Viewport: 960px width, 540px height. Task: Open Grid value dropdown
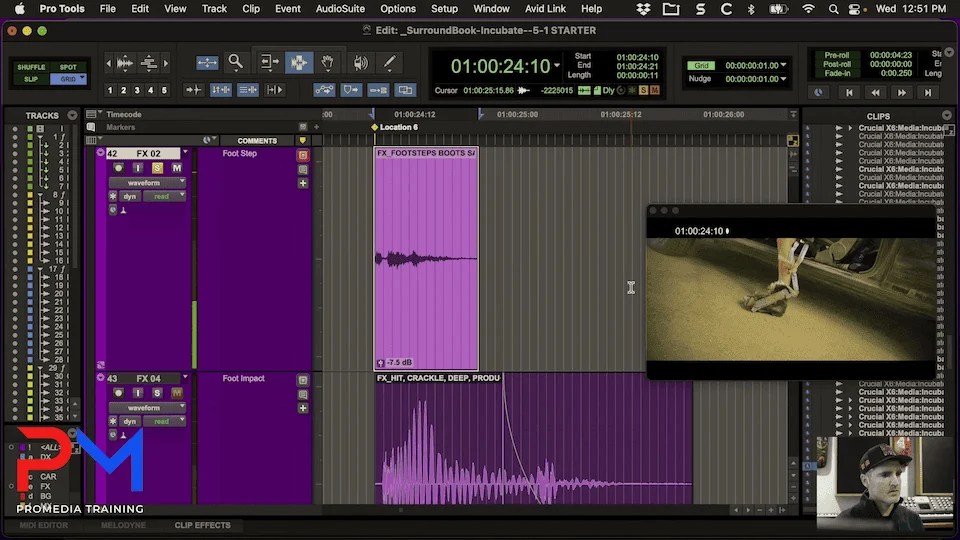pyautogui.click(x=783, y=65)
